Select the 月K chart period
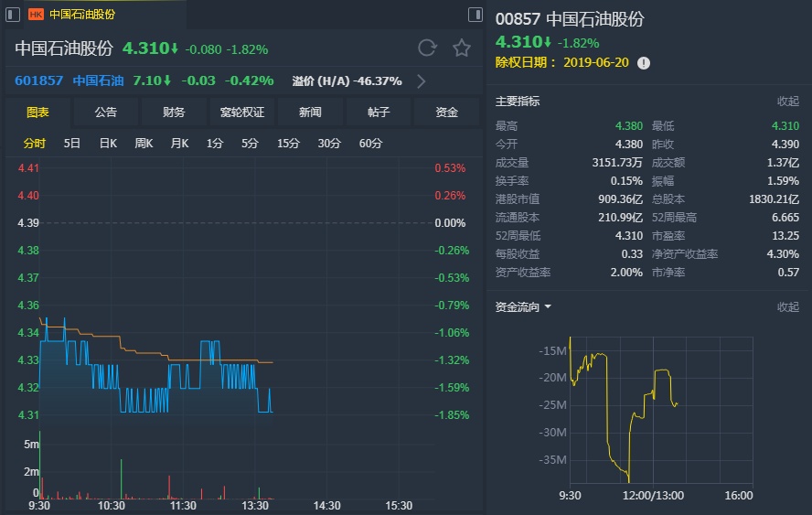 click(x=179, y=143)
